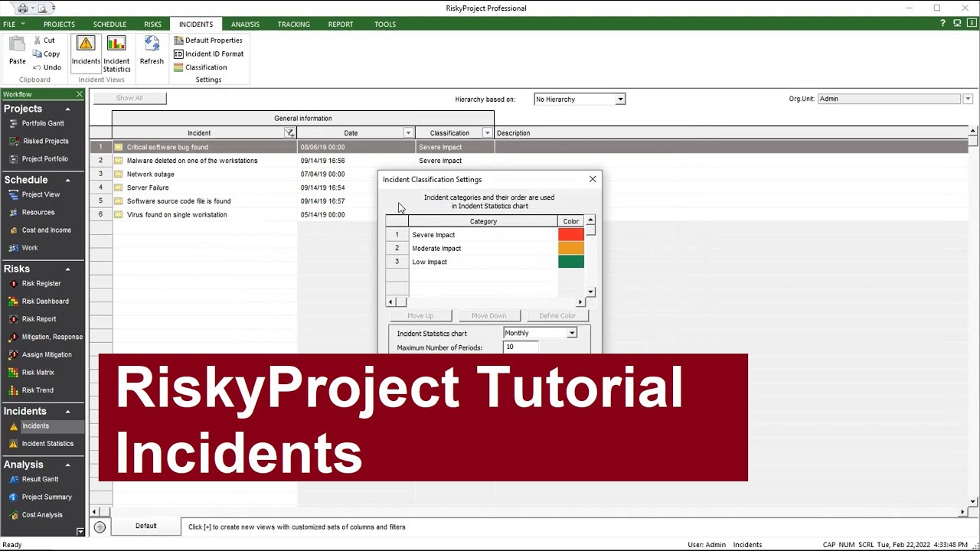
Task: Open Mitigation, Response in sidebar
Action: click(52, 337)
